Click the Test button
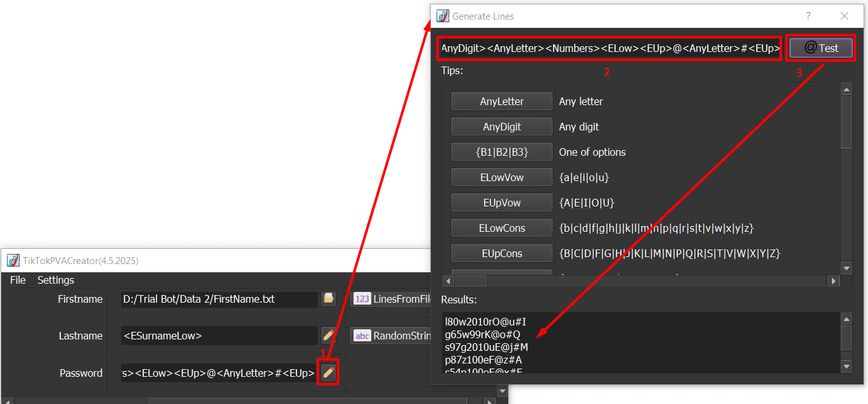The height and width of the screenshot is (404, 868). [x=821, y=47]
